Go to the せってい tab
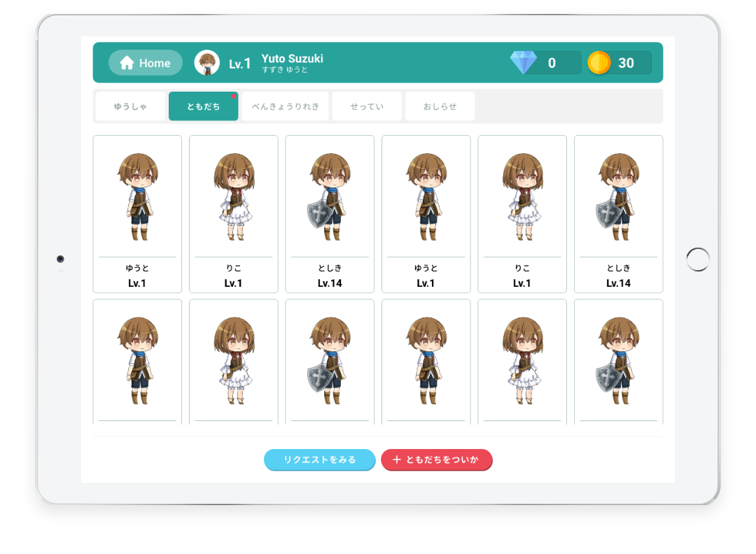 click(x=367, y=106)
